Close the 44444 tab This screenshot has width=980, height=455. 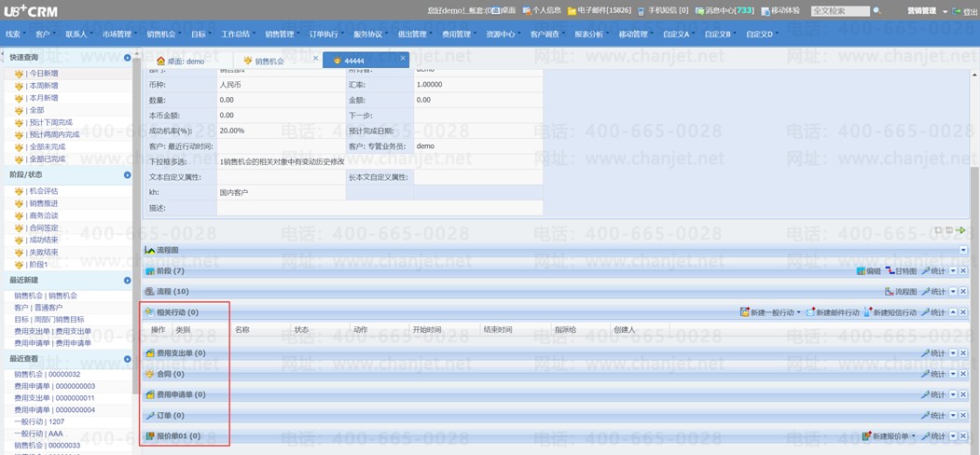[403, 58]
